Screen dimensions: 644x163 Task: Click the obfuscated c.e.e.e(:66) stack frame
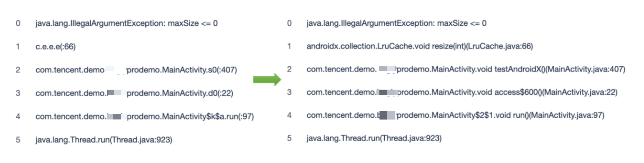56,47
